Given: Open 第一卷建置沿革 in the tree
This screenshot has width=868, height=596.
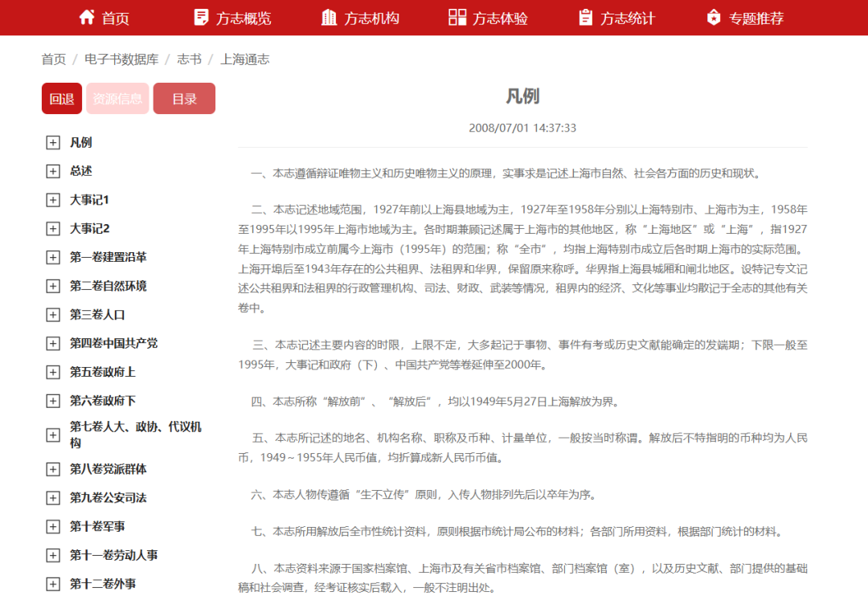Looking at the screenshot, I should tap(108, 258).
